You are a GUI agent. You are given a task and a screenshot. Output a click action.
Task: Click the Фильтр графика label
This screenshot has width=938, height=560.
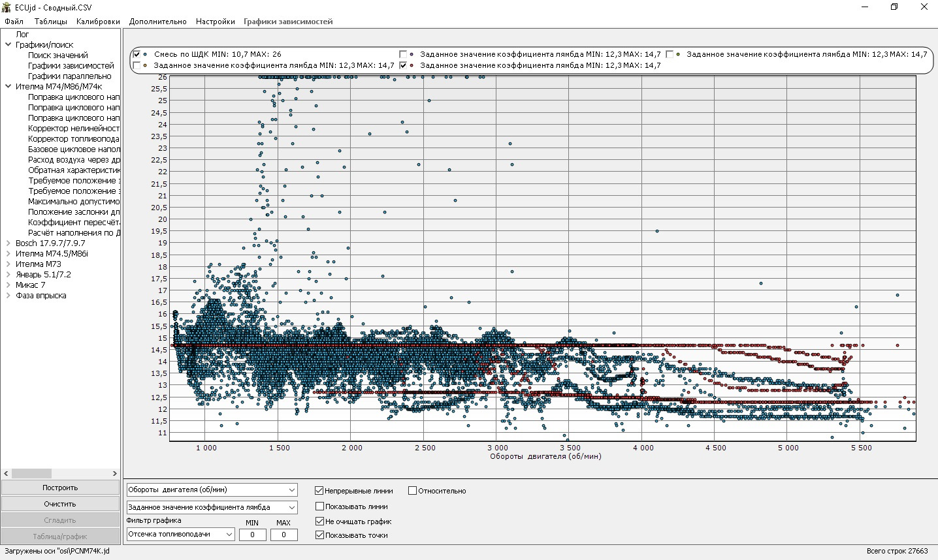154,521
